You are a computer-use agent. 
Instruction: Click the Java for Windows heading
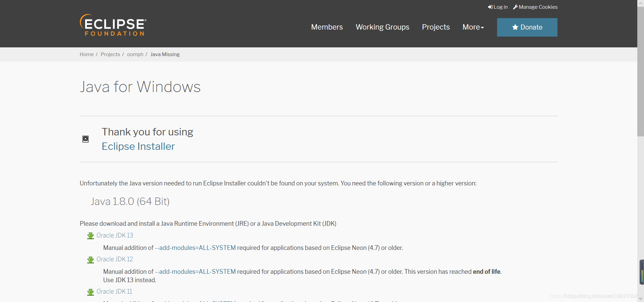tap(140, 87)
